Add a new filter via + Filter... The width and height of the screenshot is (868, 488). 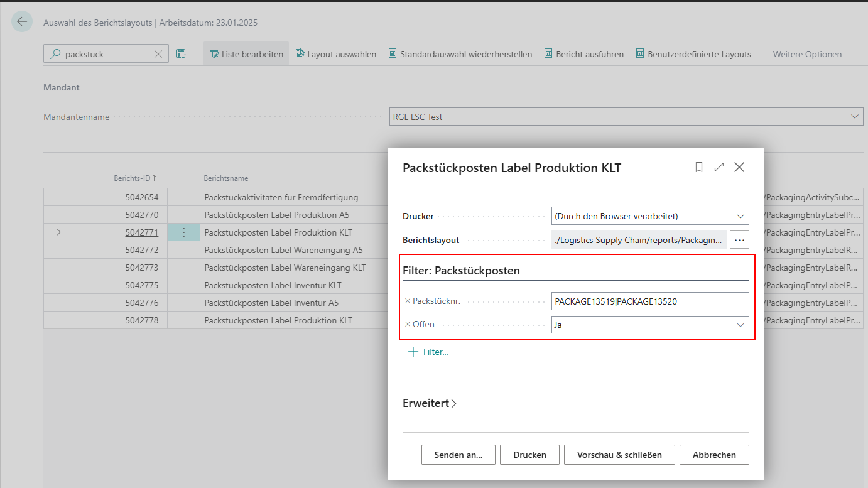[428, 352]
